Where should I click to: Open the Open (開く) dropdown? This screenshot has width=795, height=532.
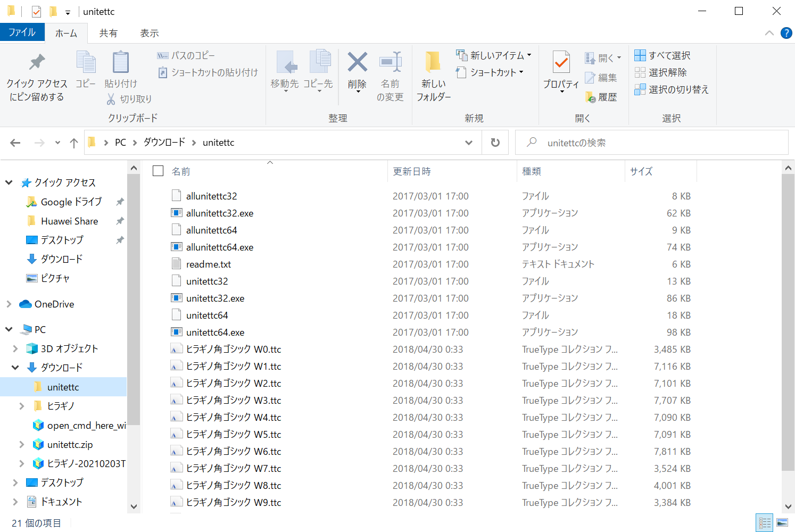coord(619,57)
